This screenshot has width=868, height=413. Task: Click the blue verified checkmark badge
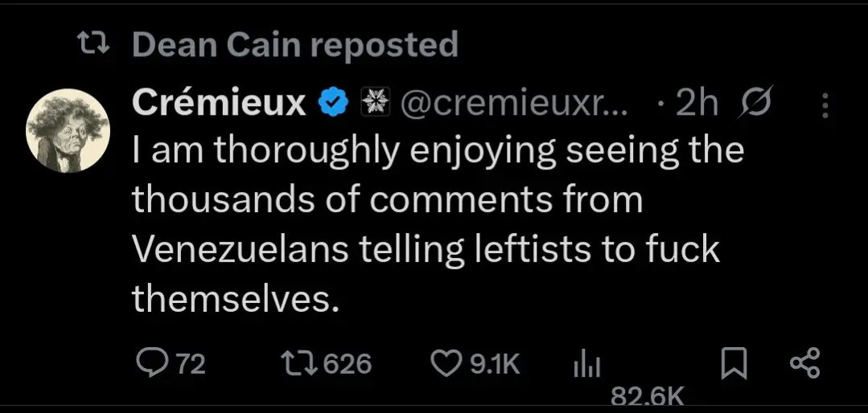point(333,103)
